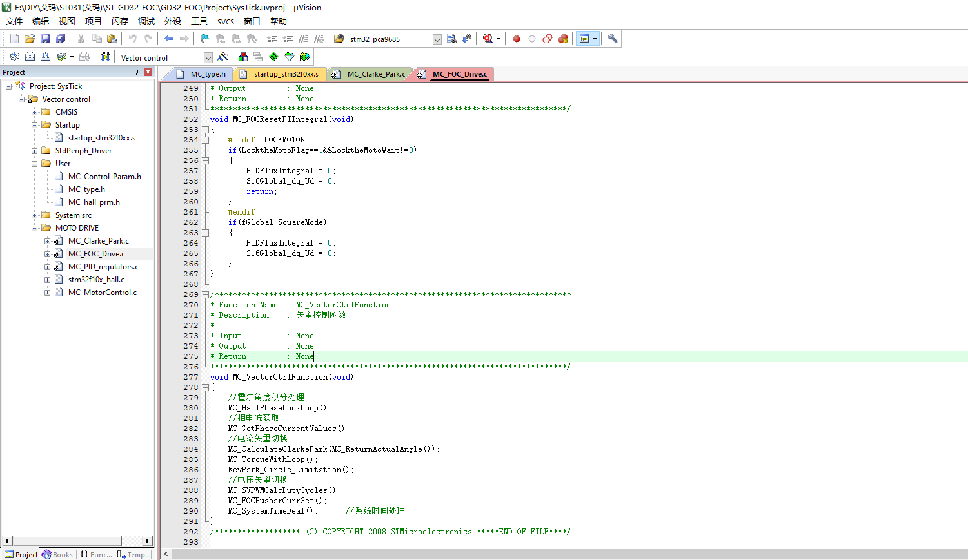Collapse the MOTO DRIVE group
The height and width of the screenshot is (560, 968).
pos(34,228)
